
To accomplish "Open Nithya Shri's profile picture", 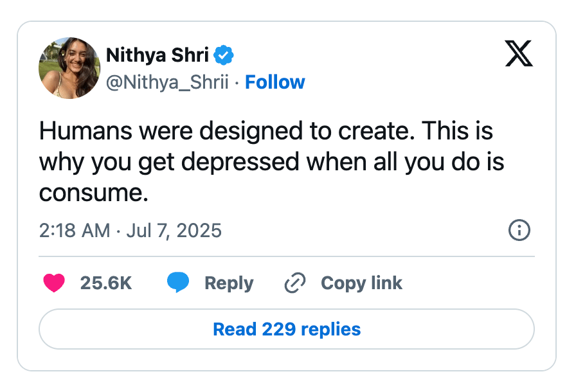I will 69,68.
